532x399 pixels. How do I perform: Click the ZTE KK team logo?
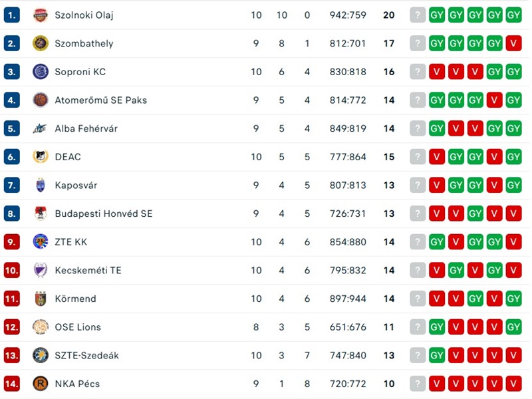pos(41,242)
